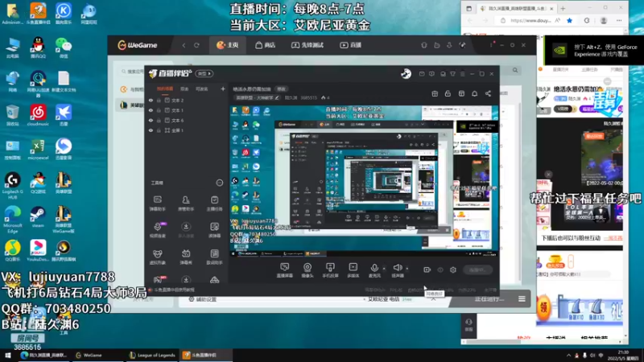Open the share icon in the stream info bar
The image size is (644, 362).
[x=488, y=93]
